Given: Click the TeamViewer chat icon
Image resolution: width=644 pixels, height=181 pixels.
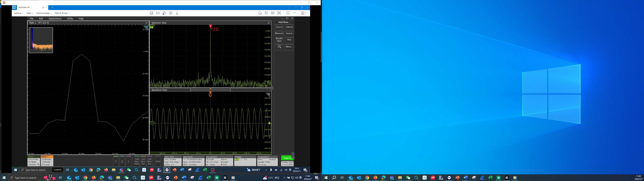Looking at the screenshot, I should (260, 13).
